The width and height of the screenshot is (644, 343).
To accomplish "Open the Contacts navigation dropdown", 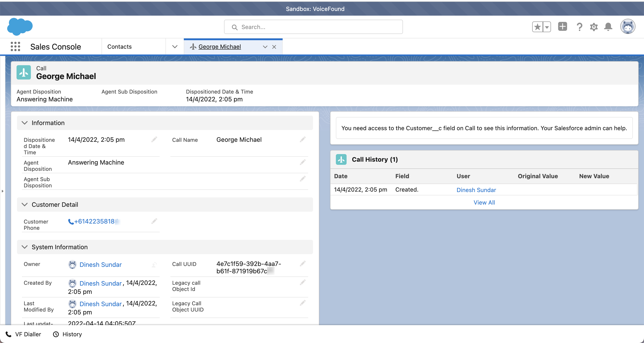I will [175, 47].
